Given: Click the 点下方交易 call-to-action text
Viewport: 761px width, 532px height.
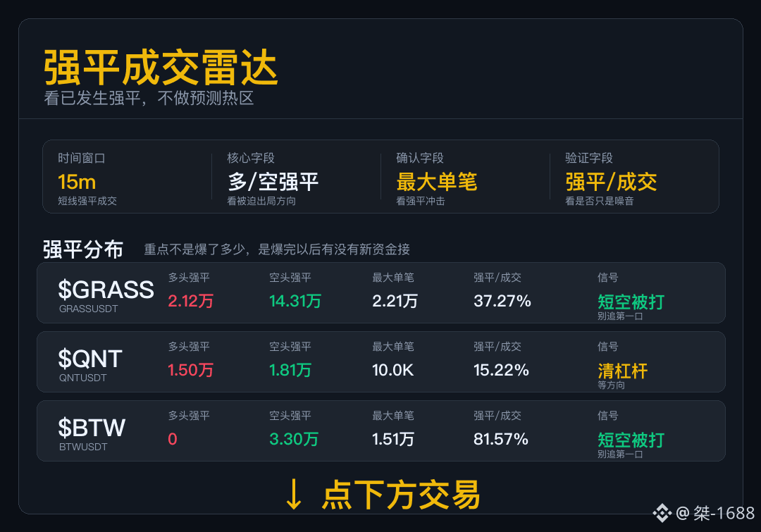Looking at the screenshot, I should point(402,495).
